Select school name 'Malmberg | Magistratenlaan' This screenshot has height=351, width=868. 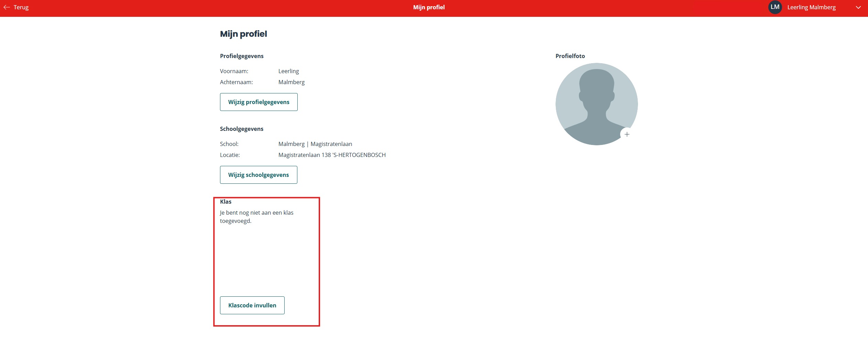click(315, 144)
